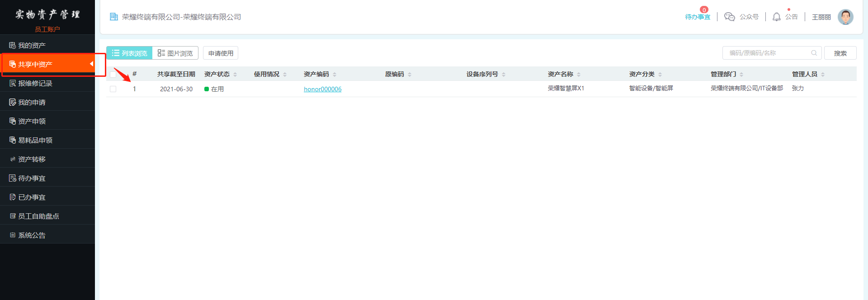Screen dimensions: 868x300
Task: Open asset link honor000006
Action: (x=322, y=89)
